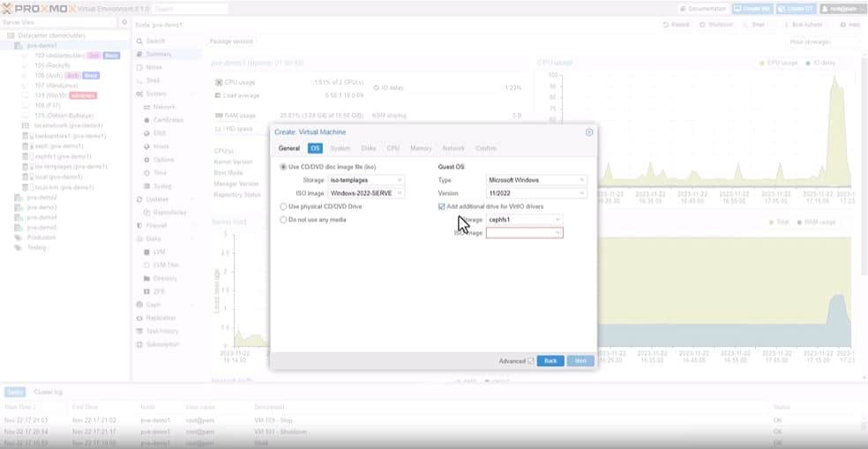868x449 pixels.
Task: Select Use CD/DVD disc image file radio
Action: pos(283,167)
